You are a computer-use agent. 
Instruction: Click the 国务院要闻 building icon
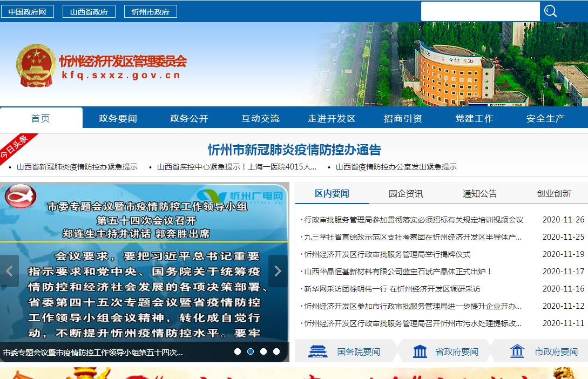[x=317, y=351]
